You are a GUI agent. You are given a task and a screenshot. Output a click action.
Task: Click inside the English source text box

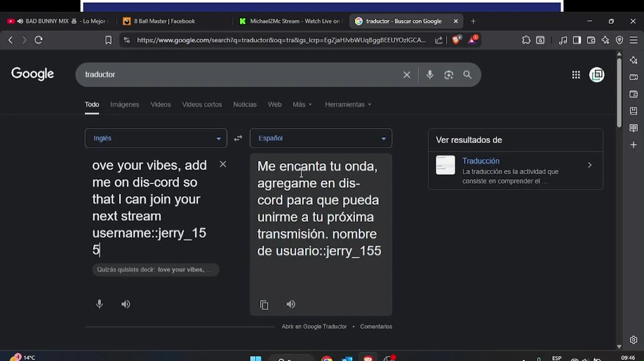point(150,208)
